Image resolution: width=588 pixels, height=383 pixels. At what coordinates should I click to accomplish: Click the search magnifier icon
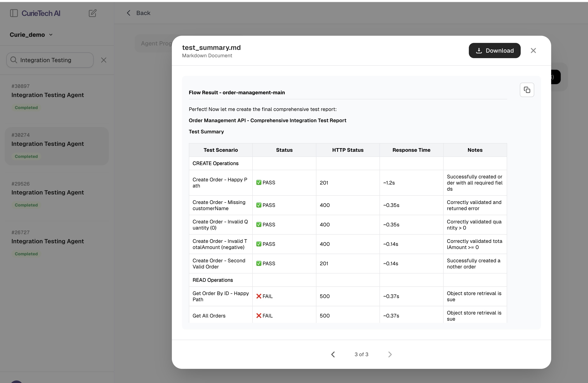14,60
